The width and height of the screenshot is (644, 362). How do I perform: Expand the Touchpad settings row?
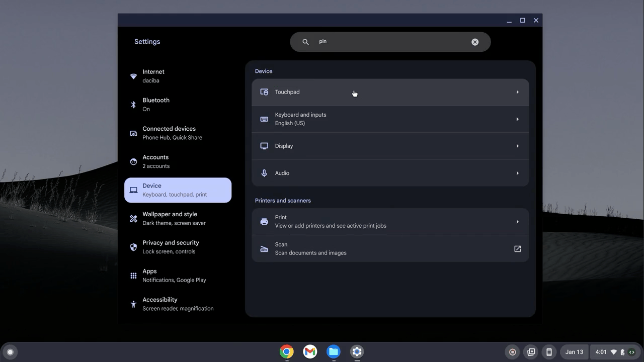(x=517, y=92)
